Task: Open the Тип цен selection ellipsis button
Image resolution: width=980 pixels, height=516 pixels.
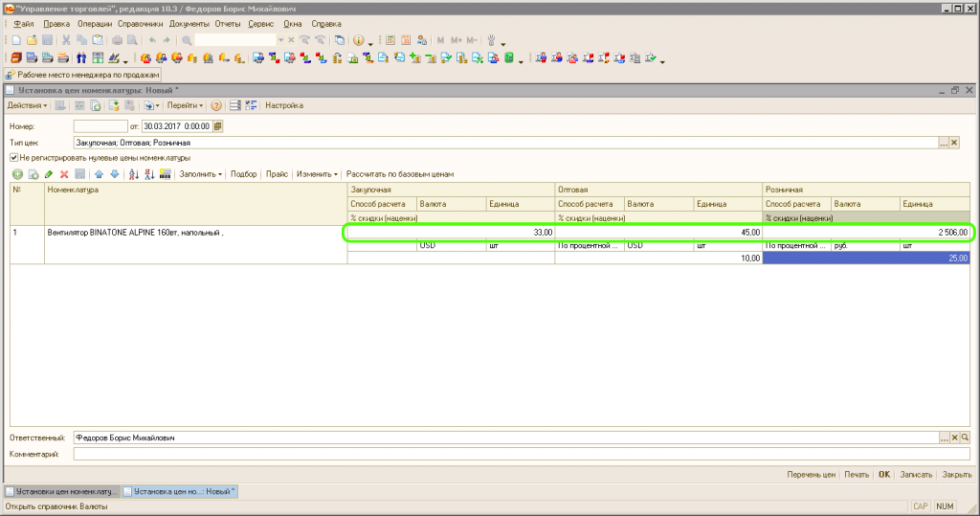Action: (944, 144)
